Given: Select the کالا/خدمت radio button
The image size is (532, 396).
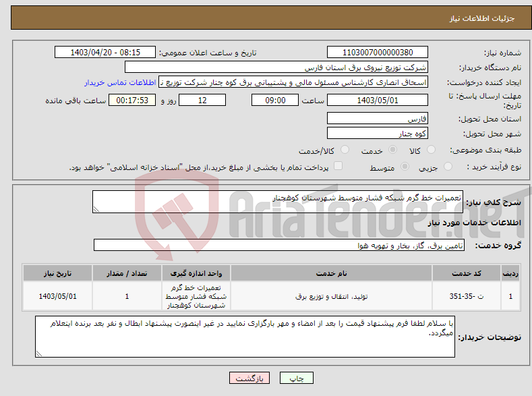Looking at the screenshot, I should pyautogui.click(x=345, y=150).
